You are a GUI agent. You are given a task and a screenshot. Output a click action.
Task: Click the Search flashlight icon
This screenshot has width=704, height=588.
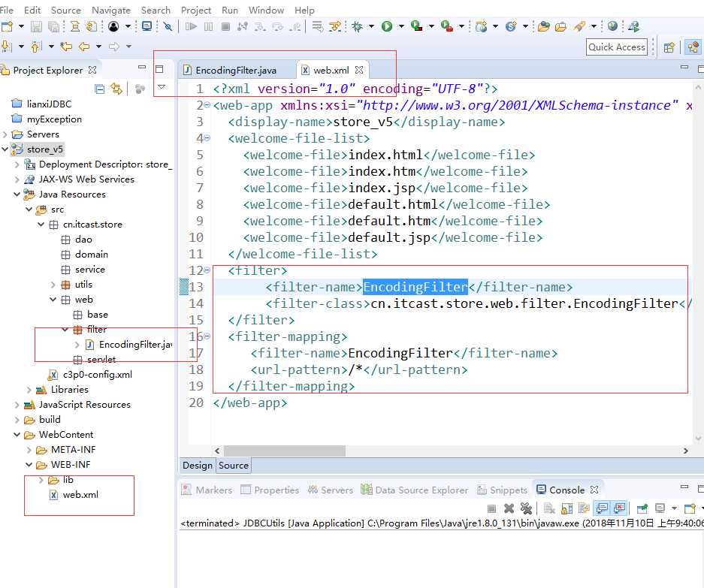pyautogui.click(x=579, y=26)
